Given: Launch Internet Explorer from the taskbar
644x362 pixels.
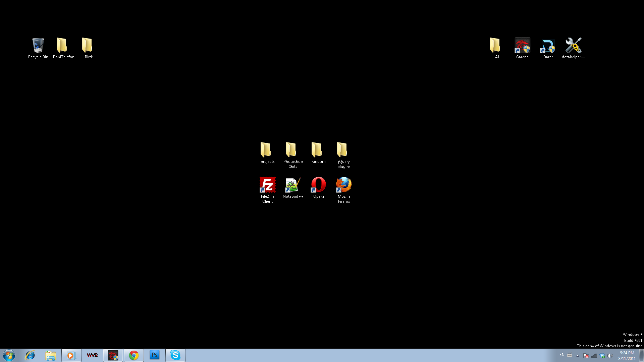Looking at the screenshot, I should (30, 355).
